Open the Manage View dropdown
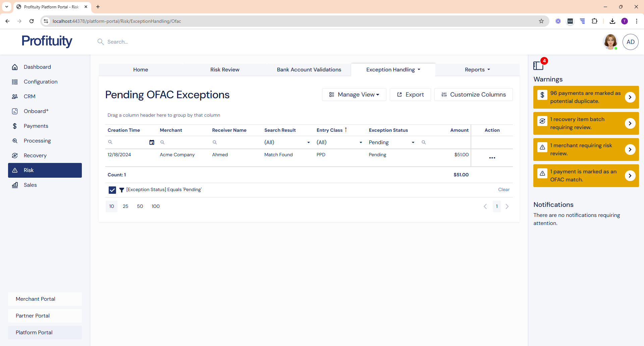Screen dimensions: 644x346 354,95
